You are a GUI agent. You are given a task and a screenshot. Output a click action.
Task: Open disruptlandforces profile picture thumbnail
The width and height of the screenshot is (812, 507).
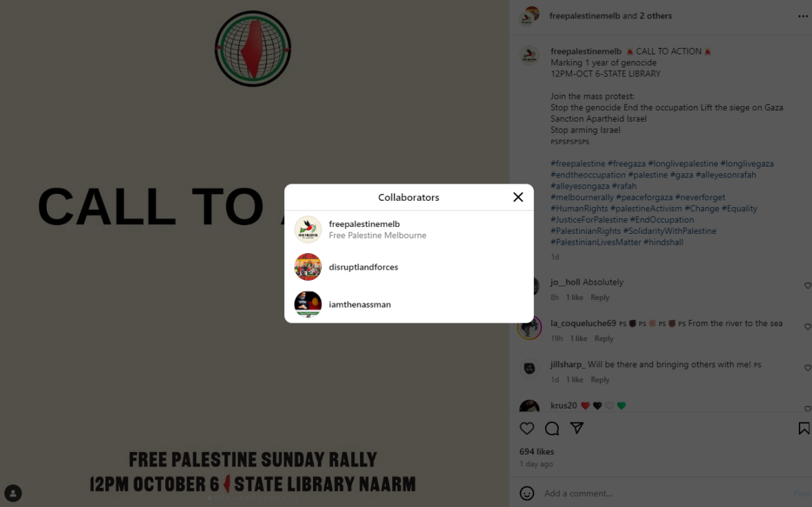click(x=308, y=267)
